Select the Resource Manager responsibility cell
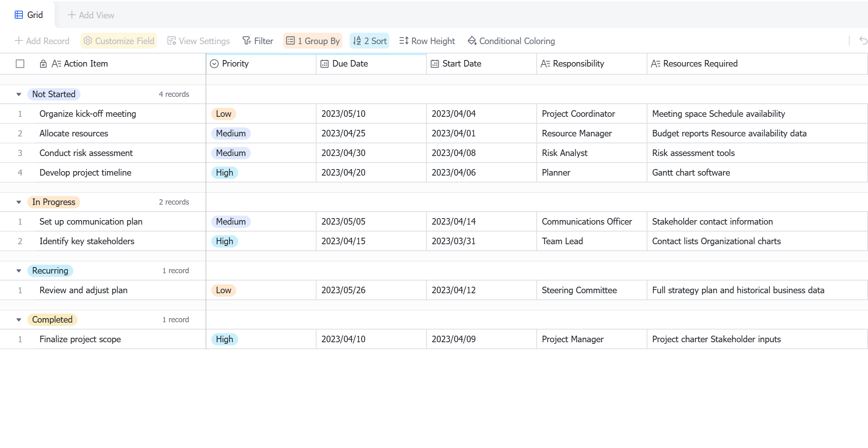 (591, 134)
